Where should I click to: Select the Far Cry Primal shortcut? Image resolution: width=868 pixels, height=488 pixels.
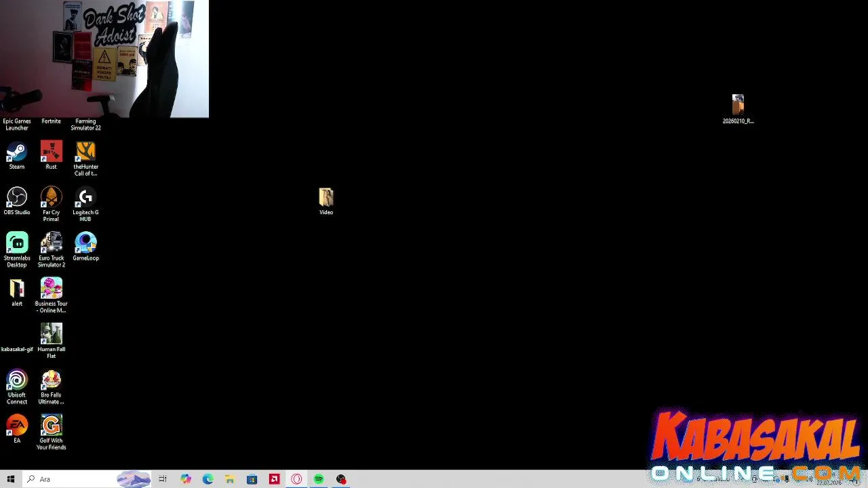tap(51, 204)
